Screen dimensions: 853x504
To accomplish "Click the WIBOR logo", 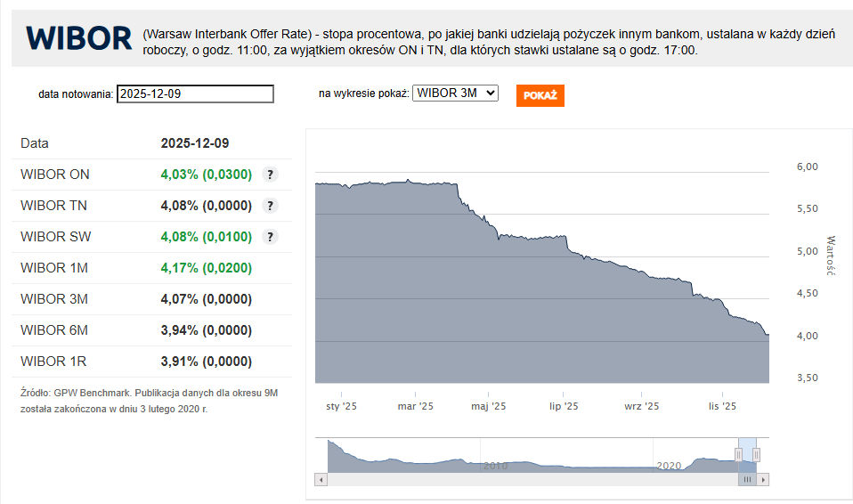I will click(78, 38).
